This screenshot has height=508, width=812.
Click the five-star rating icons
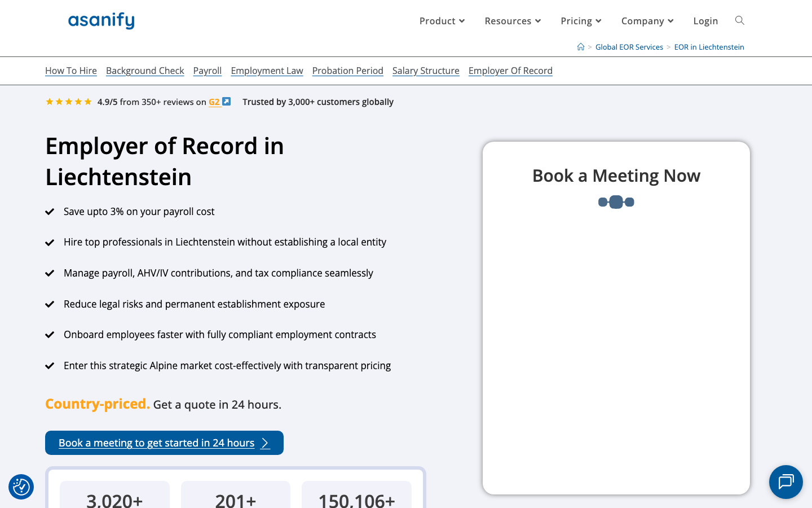pyautogui.click(x=69, y=102)
